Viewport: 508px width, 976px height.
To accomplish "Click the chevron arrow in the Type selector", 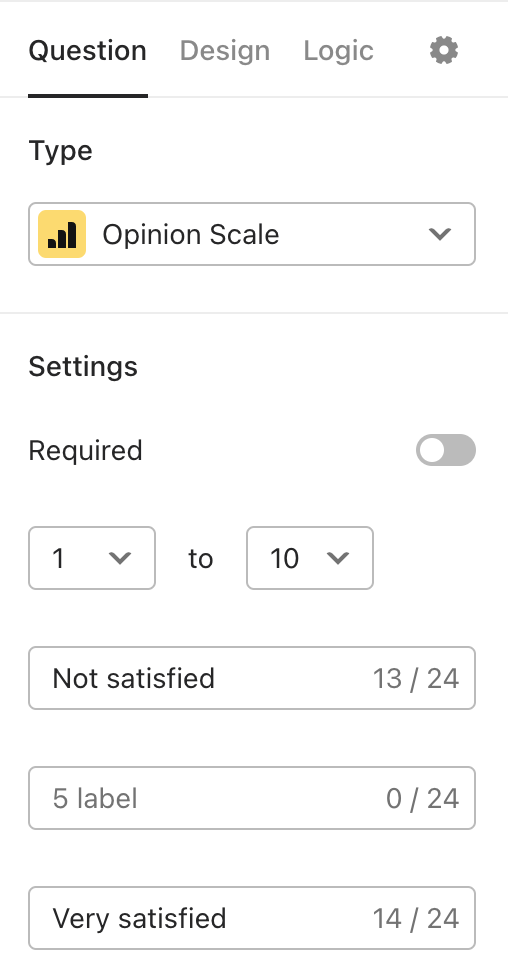I will pyautogui.click(x=440, y=235).
